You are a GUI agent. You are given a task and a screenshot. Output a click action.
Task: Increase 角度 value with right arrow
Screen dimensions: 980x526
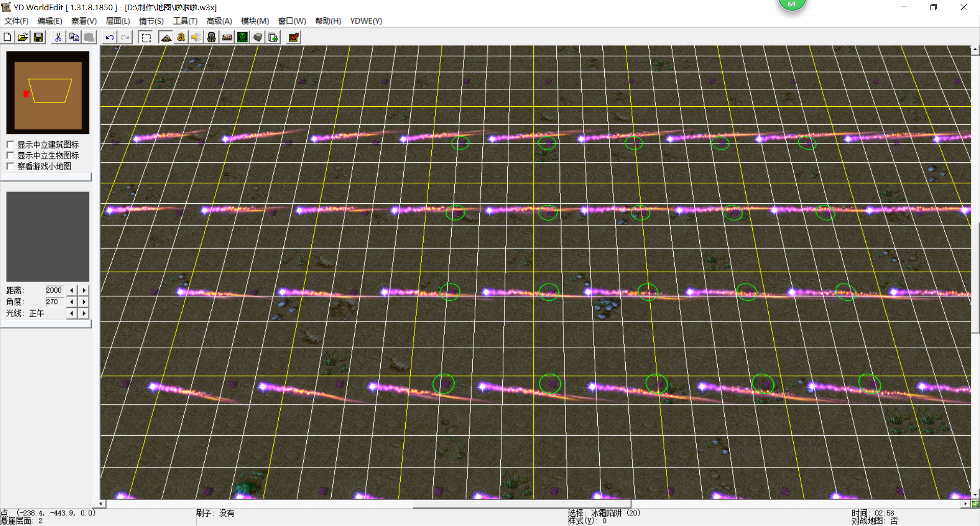84,302
